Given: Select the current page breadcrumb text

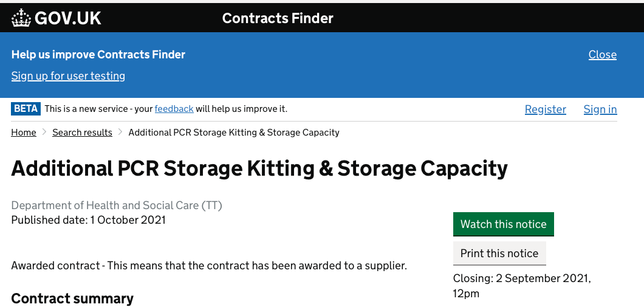Looking at the screenshot, I should tap(234, 133).
